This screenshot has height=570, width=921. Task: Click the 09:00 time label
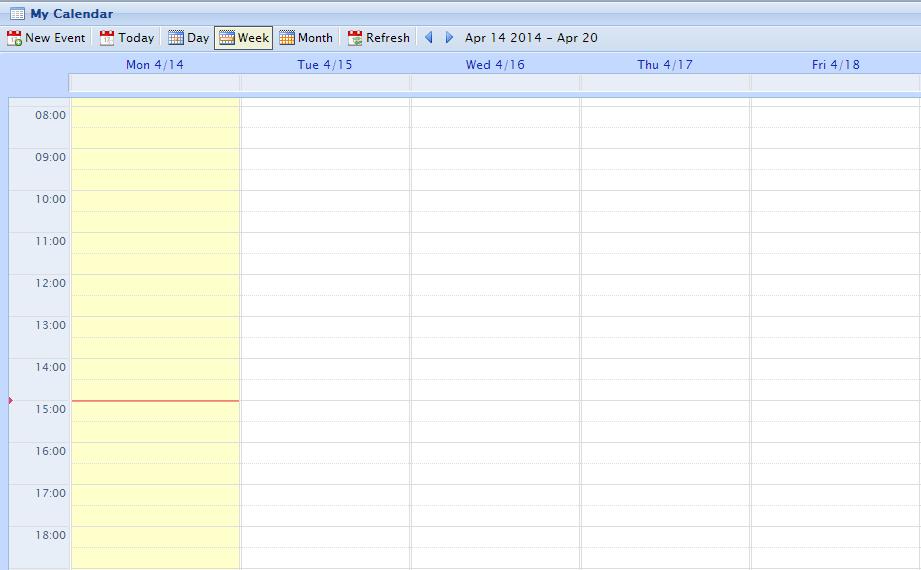coord(51,157)
